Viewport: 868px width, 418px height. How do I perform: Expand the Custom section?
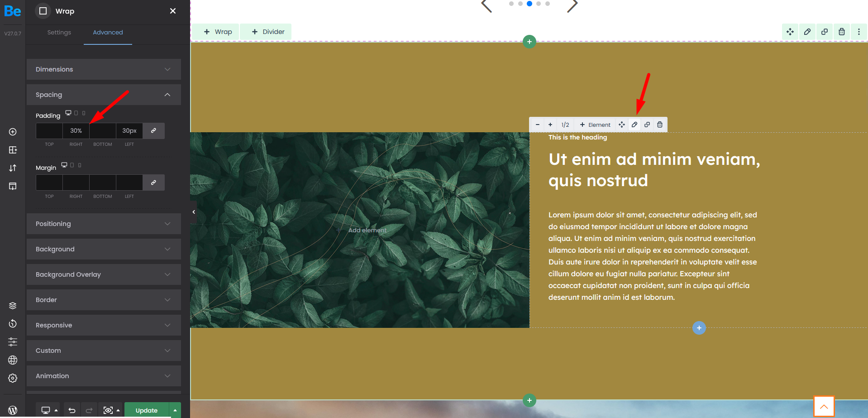(104, 351)
